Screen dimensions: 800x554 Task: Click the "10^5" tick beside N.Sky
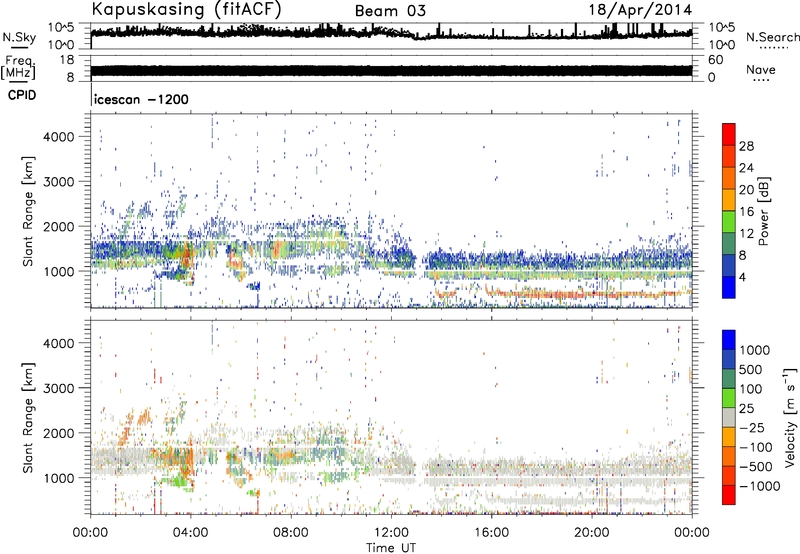click(x=61, y=28)
